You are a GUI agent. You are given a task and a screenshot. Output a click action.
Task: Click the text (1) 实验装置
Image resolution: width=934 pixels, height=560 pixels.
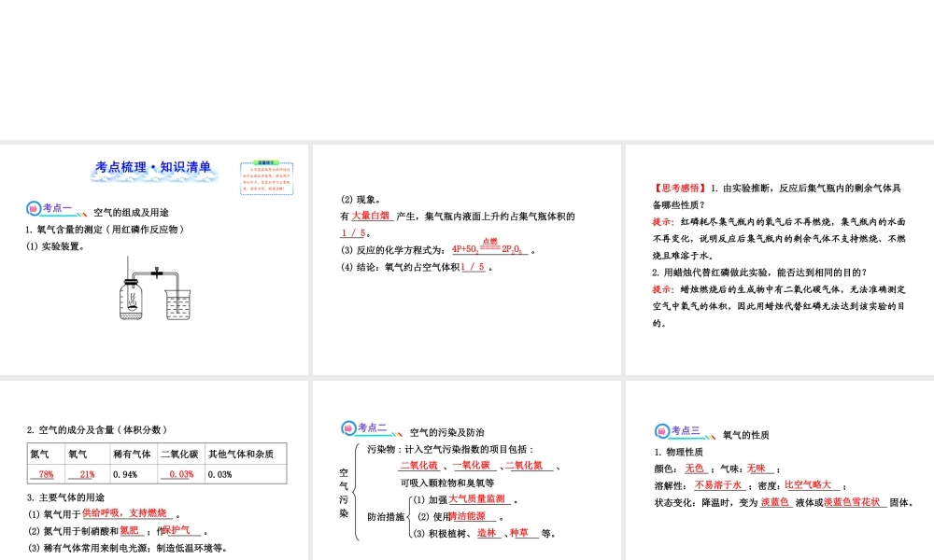[55, 246]
